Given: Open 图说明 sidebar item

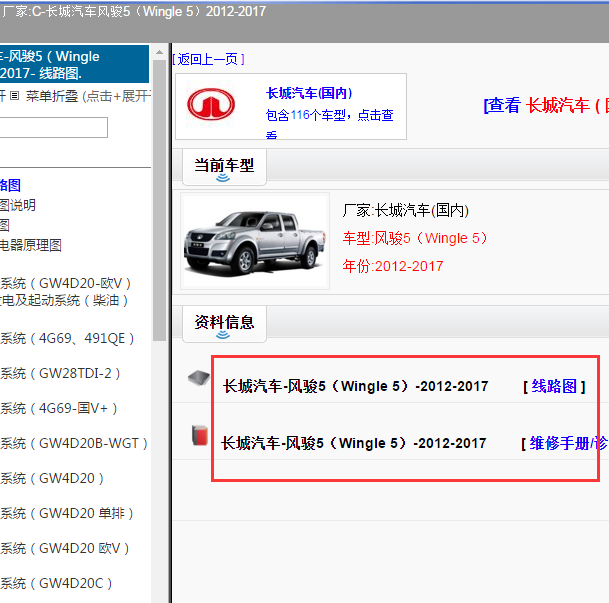Looking at the screenshot, I should tap(18, 205).
